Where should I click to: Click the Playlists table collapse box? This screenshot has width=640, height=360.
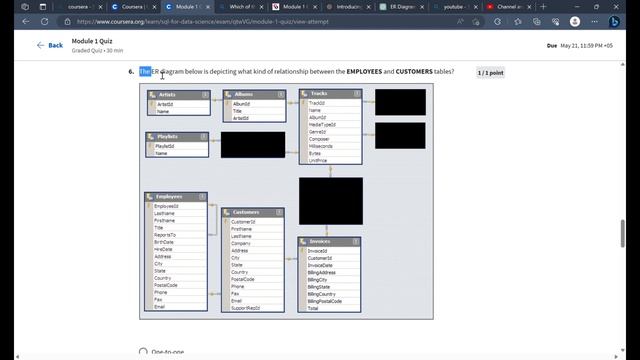(x=203, y=137)
